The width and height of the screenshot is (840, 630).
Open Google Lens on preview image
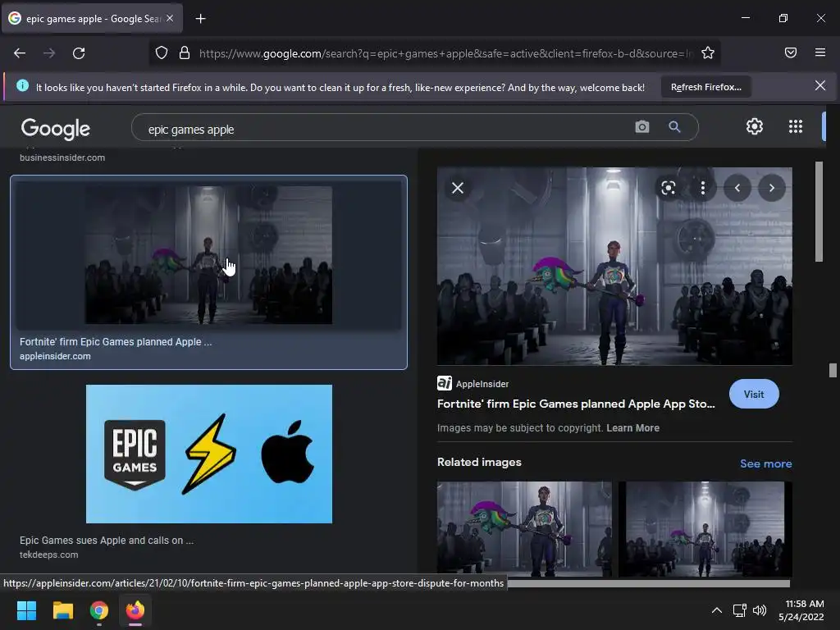668,188
